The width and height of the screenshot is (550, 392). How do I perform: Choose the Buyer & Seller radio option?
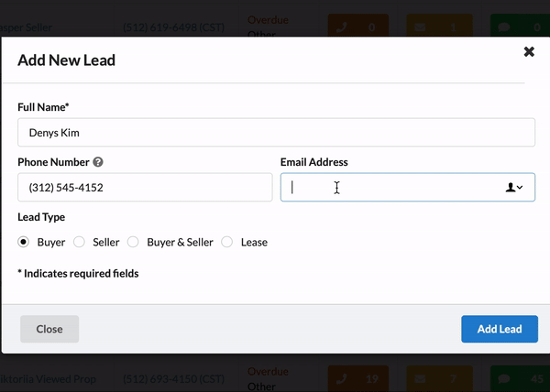[x=133, y=243]
